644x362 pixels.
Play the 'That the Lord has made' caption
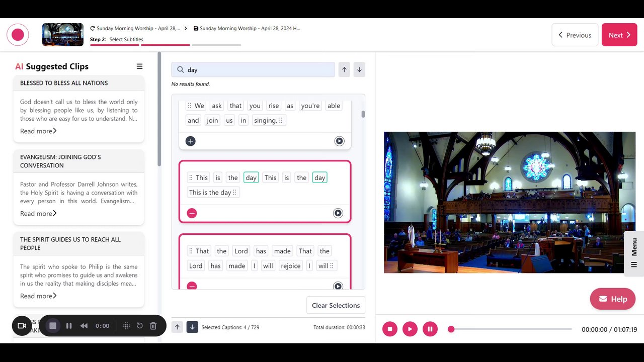point(338,286)
